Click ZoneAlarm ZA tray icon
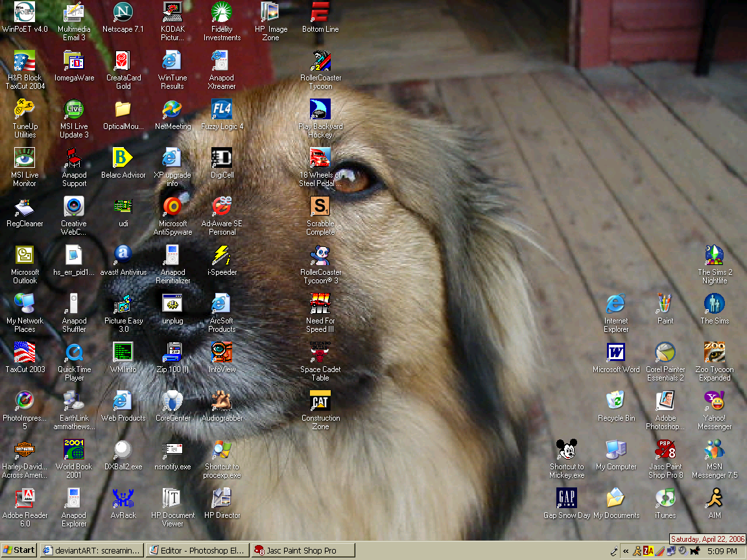 coord(648,551)
